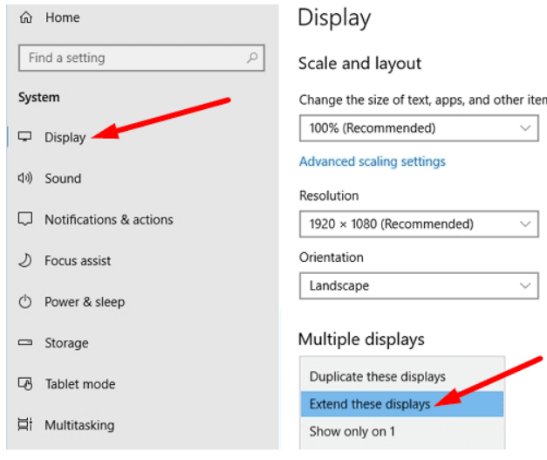Image resolution: width=547 pixels, height=460 pixels.
Task: Click the Find a setting search box
Action: coord(141,58)
